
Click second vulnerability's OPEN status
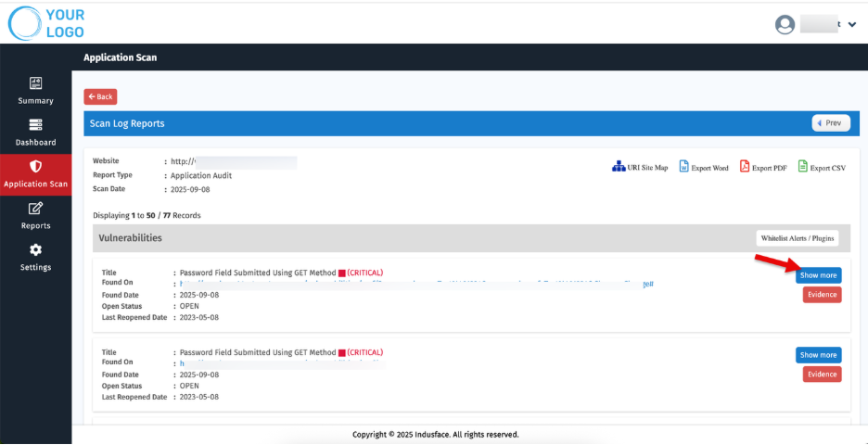(189, 386)
